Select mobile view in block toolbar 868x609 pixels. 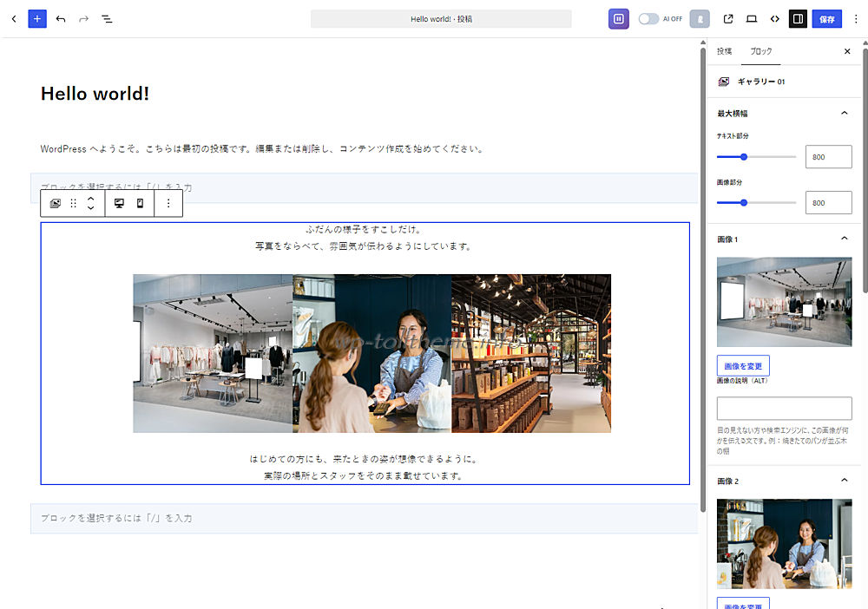[x=140, y=203]
